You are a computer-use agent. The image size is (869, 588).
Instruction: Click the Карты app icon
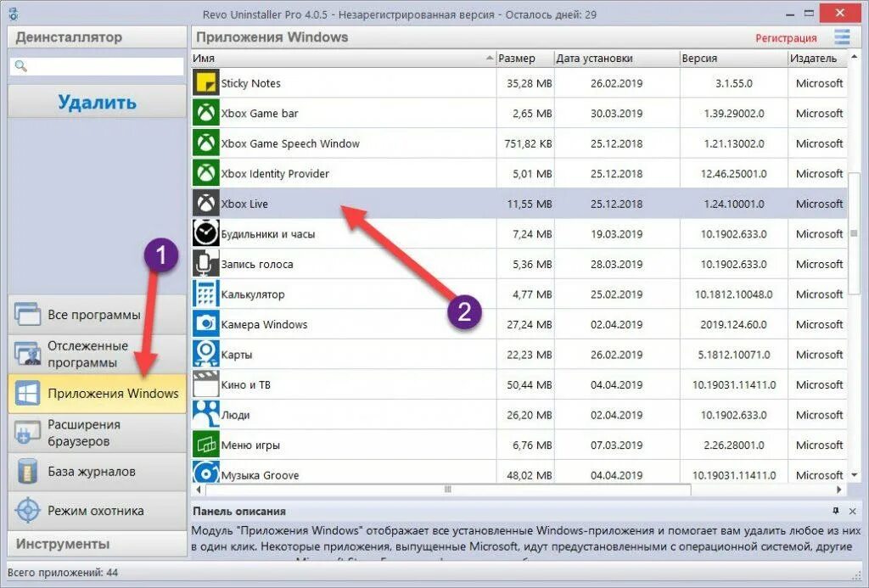(205, 354)
